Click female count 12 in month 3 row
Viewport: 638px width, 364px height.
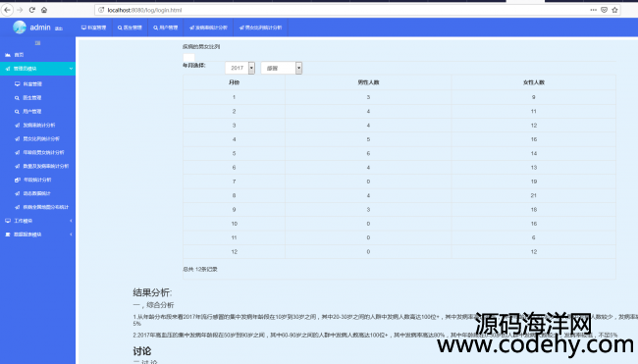[x=533, y=126]
